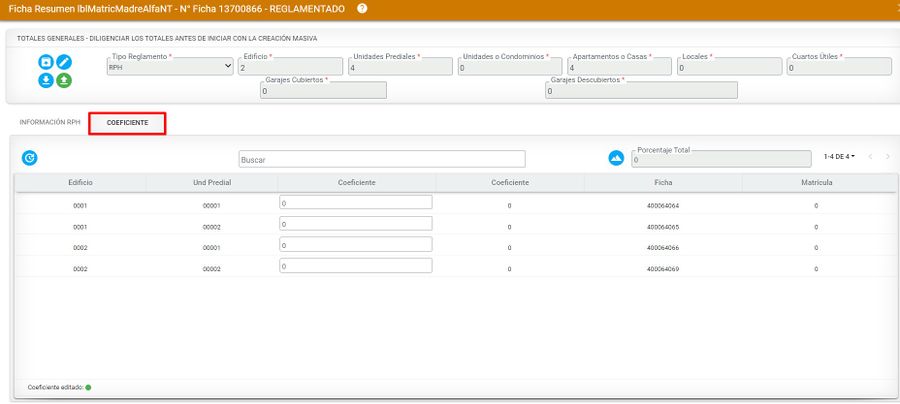Open the Tipo Reglamento dropdown
The width and height of the screenshot is (900, 404).
click(x=170, y=67)
